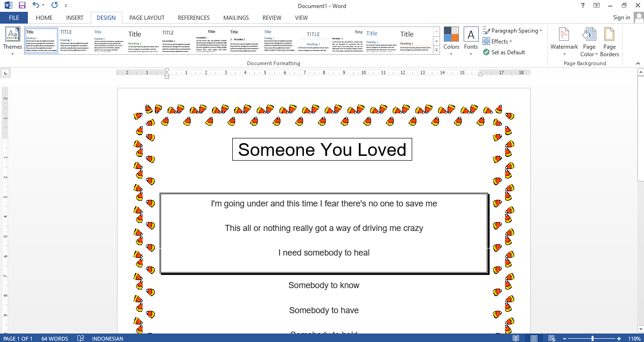The width and height of the screenshot is (644, 342).
Task: Open the Watermark menu
Action: tap(564, 42)
